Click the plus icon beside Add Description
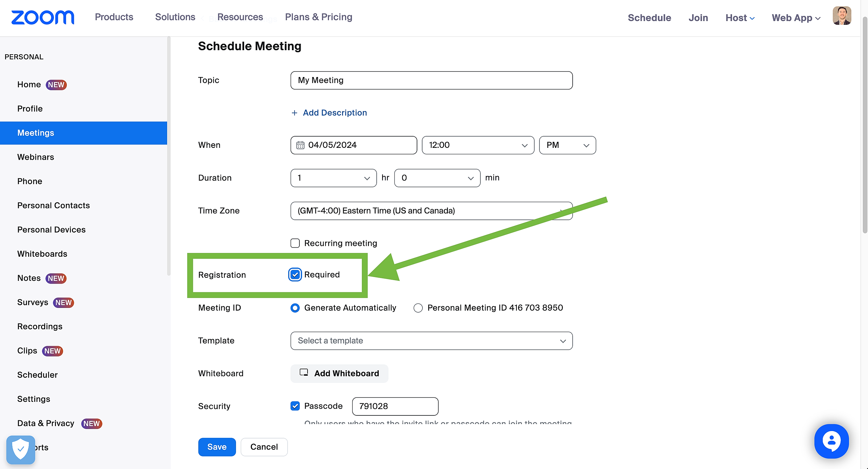The image size is (868, 469). [294, 113]
